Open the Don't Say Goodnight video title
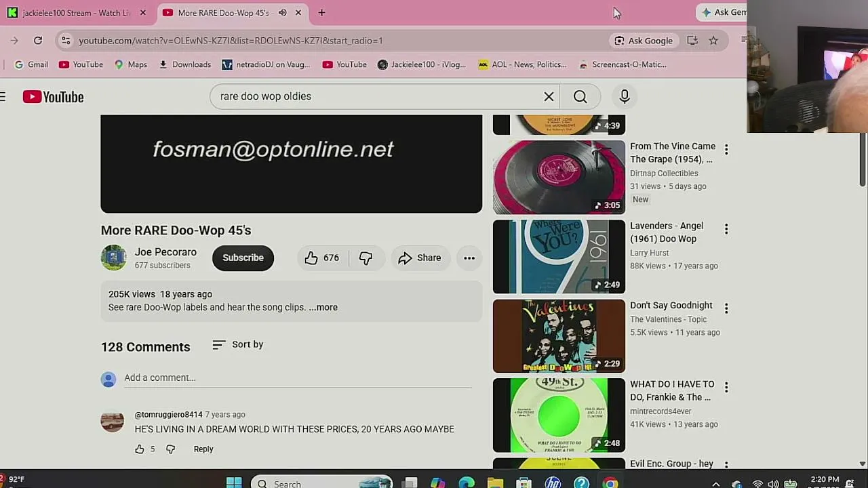 [x=671, y=305]
